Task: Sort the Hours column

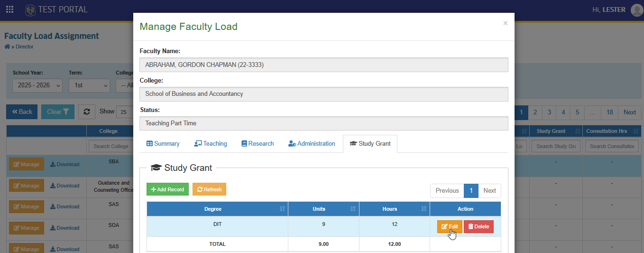Action: (x=423, y=209)
